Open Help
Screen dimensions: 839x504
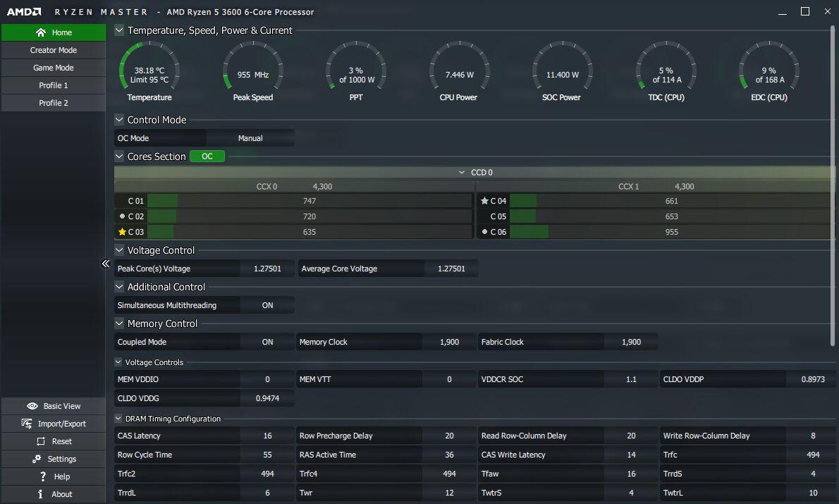click(54, 477)
